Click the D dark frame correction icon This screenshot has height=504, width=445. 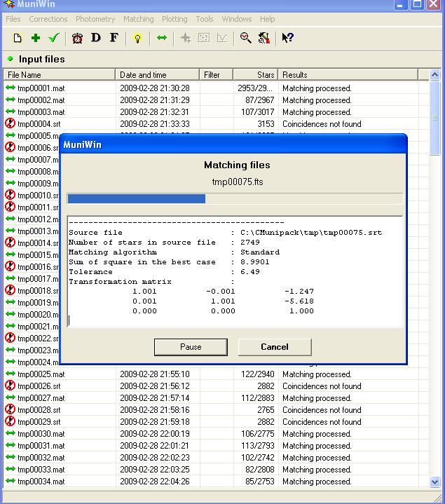96,38
